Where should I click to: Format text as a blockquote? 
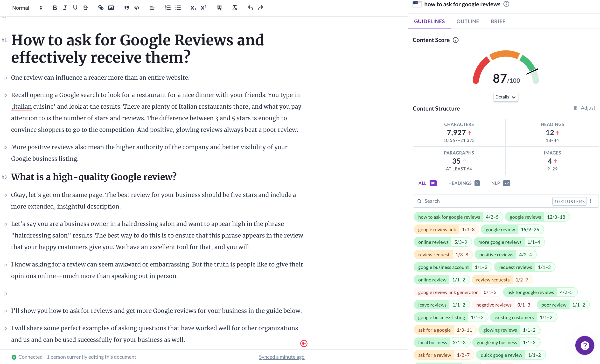click(126, 7)
